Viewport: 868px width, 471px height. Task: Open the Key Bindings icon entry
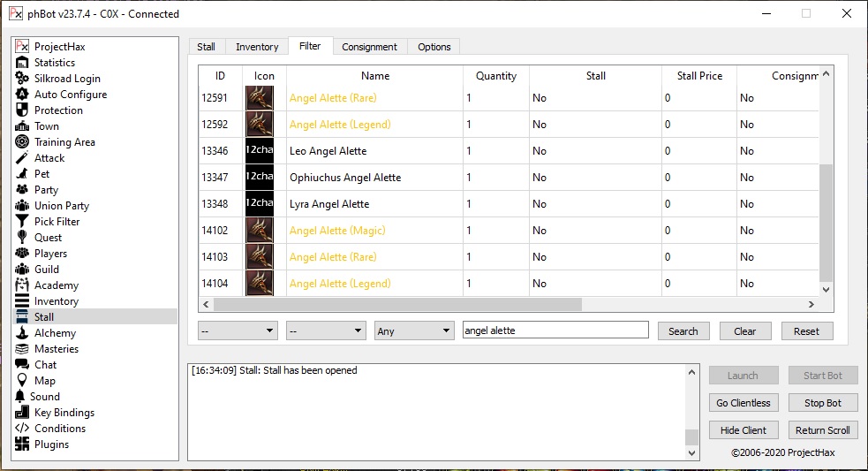tap(22, 413)
